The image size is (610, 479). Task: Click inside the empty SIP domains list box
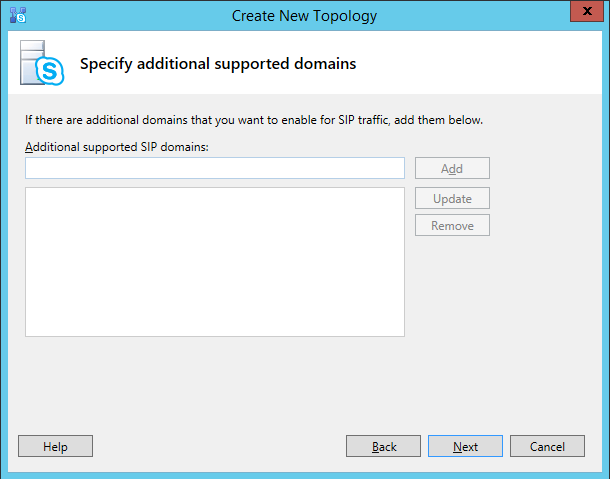tap(214, 261)
